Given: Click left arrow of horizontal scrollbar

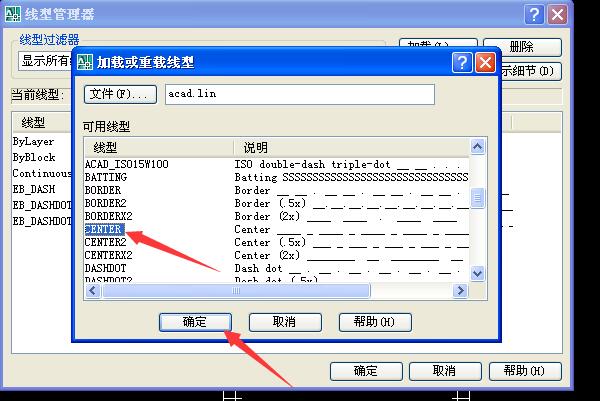Looking at the screenshot, I should [x=93, y=291].
